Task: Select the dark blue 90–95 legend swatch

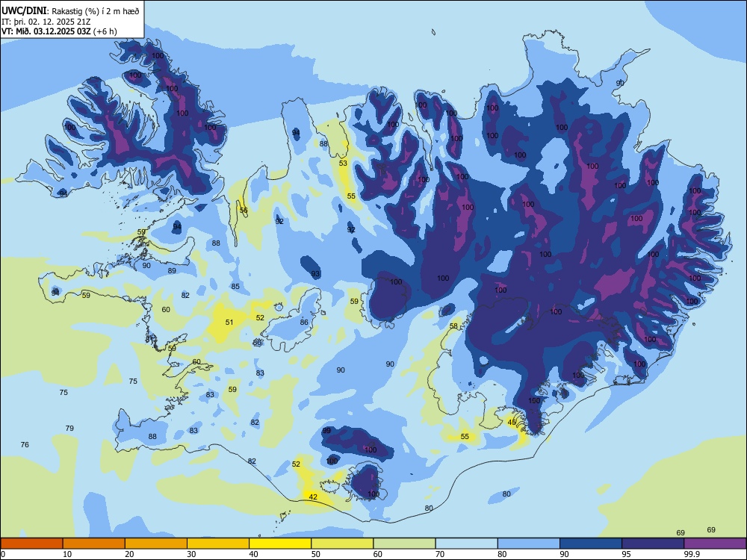Action: point(591,544)
